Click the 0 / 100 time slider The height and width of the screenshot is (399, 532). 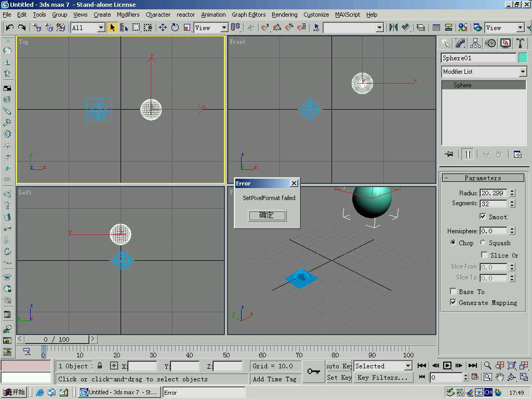57,339
